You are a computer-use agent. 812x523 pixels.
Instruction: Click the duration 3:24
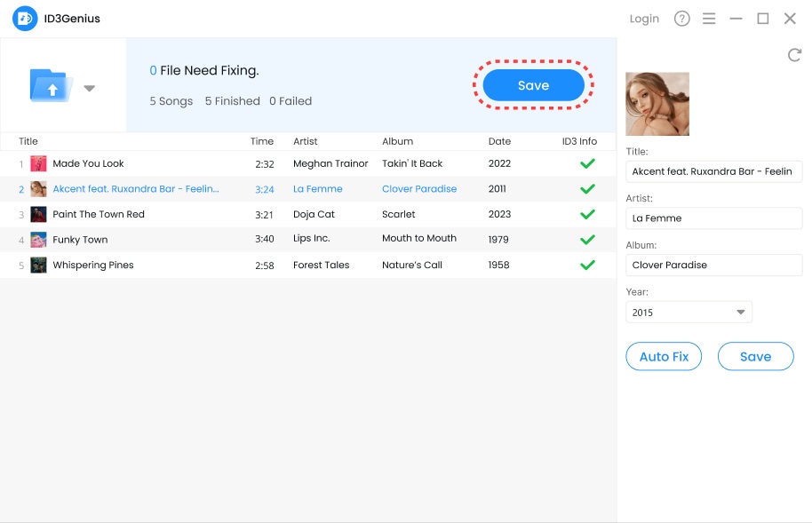265,189
